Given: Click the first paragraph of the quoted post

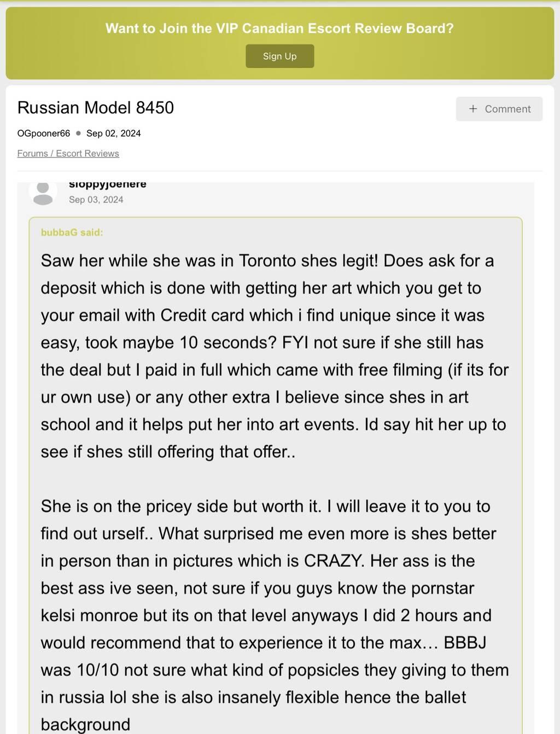Looking at the screenshot, I should tap(275, 356).
